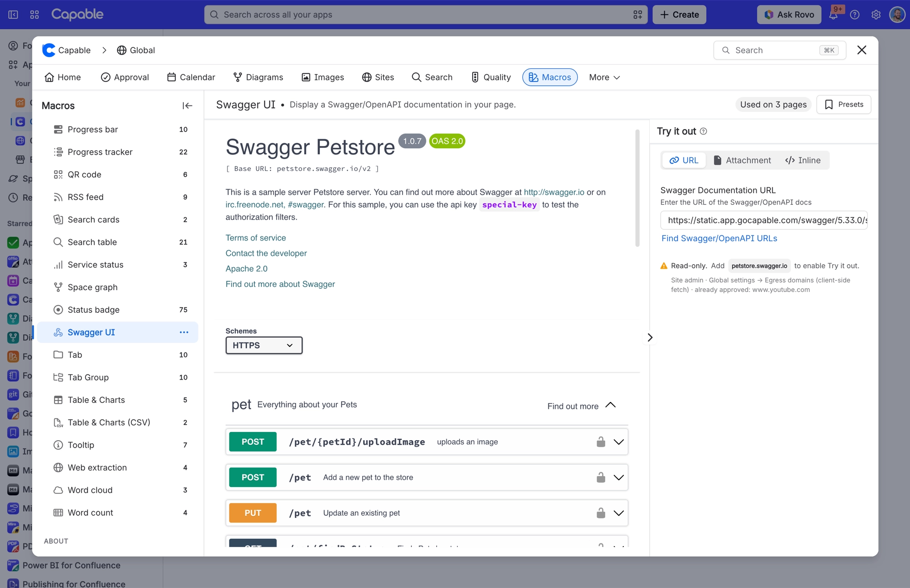Open settings gear in top bar
Image resolution: width=910 pixels, height=588 pixels.
click(876, 15)
